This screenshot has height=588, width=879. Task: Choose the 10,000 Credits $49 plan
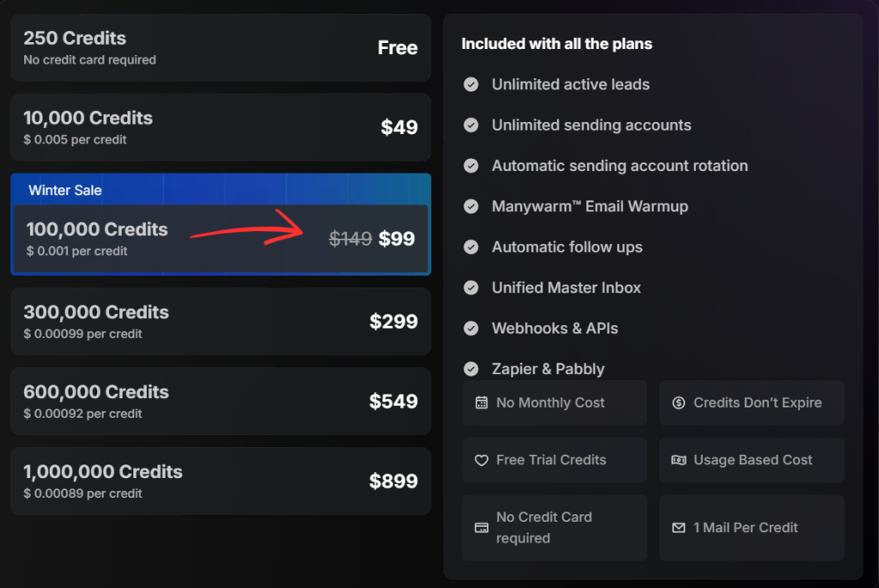pyautogui.click(x=221, y=127)
